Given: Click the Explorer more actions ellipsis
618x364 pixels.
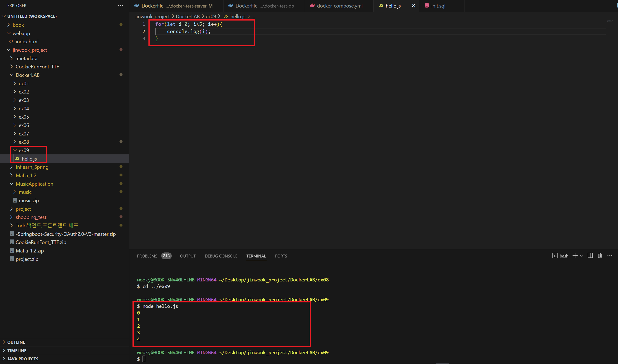Looking at the screenshot, I should click(120, 5).
